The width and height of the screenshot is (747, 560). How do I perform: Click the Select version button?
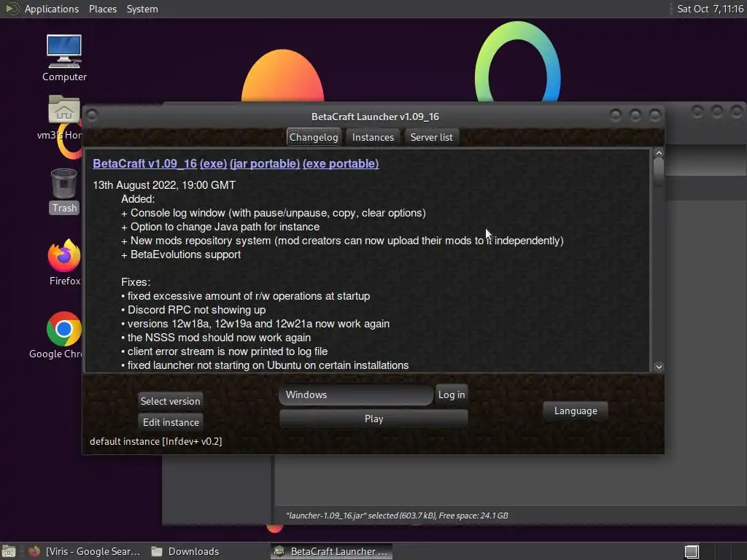click(170, 401)
